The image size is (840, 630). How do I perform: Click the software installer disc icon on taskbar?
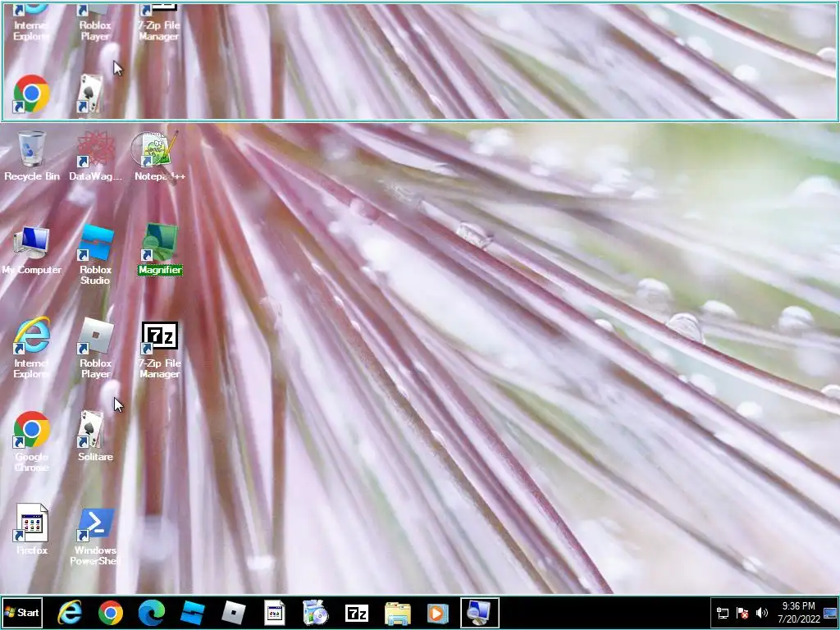tap(316, 613)
